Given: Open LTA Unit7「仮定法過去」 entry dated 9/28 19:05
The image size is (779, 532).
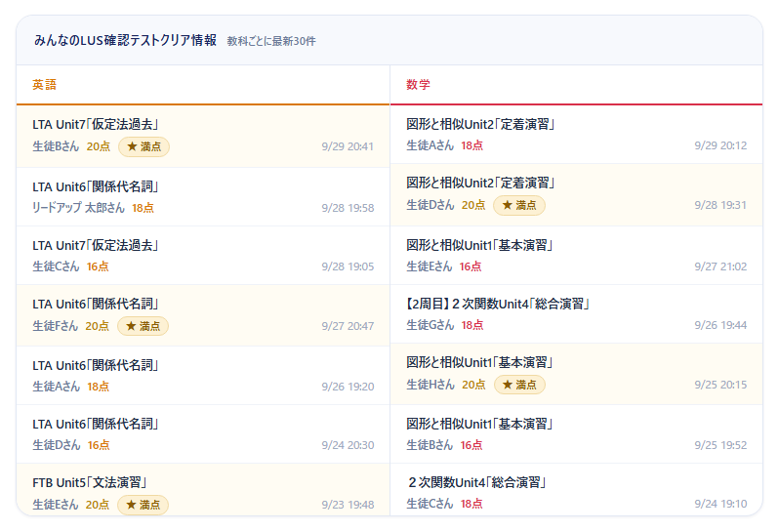Looking at the screenshot, I should point(203,256).
